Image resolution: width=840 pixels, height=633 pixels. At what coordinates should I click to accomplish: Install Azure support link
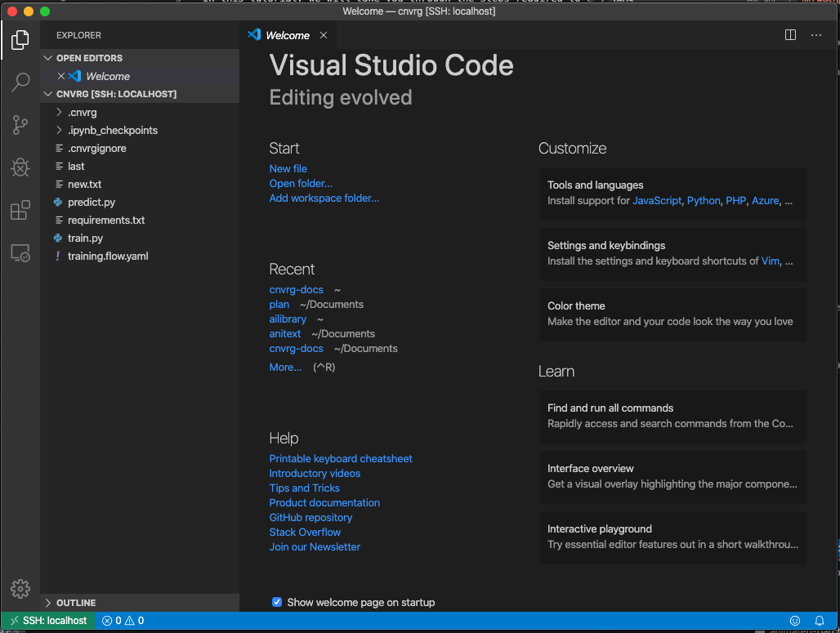tap(765, 201)
